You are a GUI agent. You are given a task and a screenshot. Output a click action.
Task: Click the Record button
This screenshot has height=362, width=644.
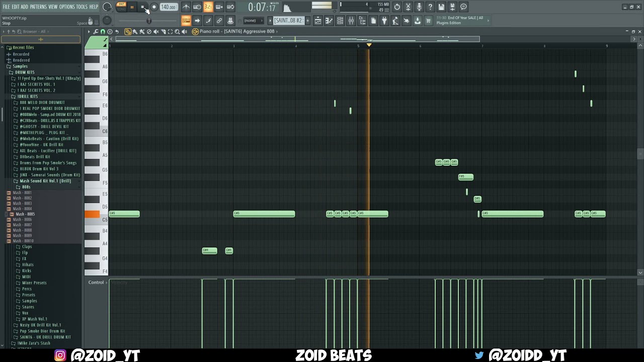pyautogui.click(x=154, y=7)
